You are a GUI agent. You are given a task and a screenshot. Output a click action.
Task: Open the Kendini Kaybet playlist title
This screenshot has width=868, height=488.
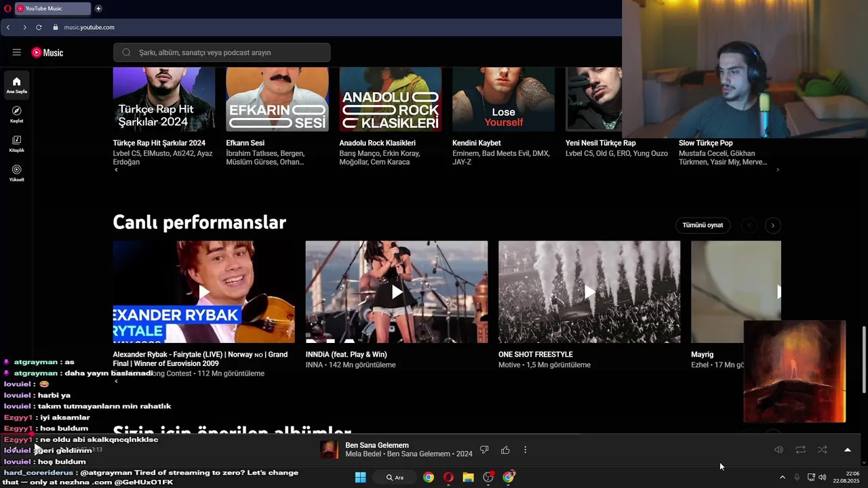pyautogui.click(x=477, y=143)
